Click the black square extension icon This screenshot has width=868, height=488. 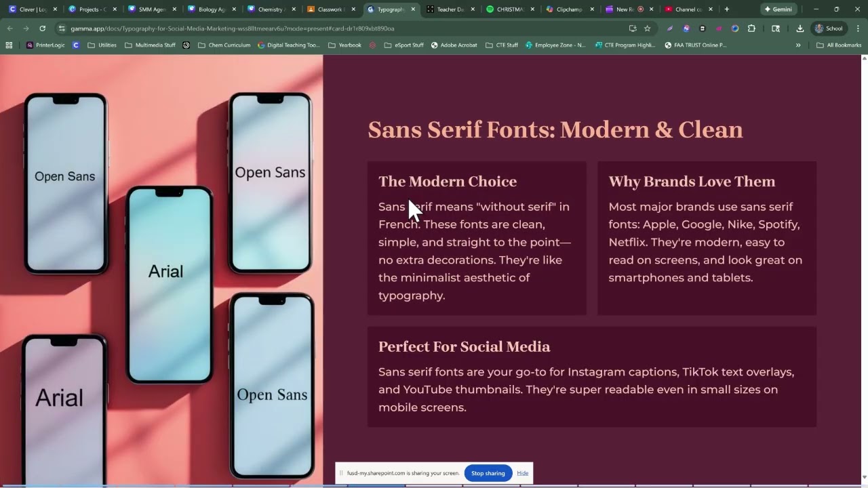(703, 28)
